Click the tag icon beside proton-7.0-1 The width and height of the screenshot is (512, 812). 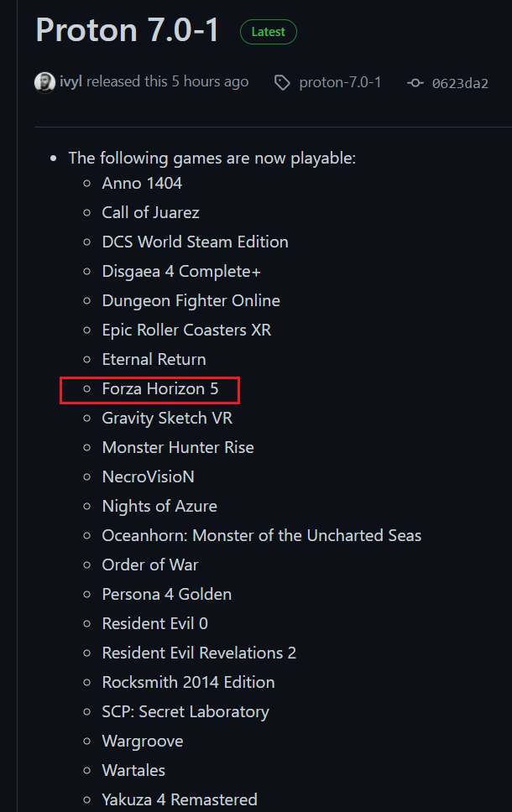click(x=282, y=82)
